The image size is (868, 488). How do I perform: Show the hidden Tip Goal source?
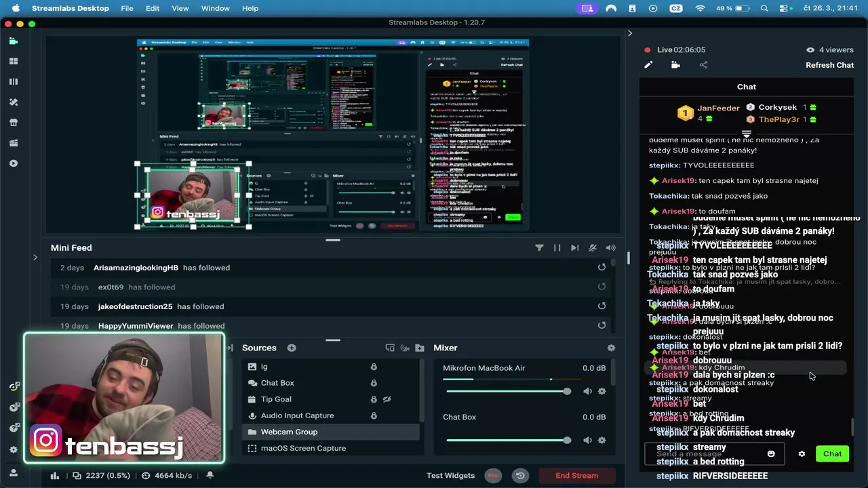pyautogui.click(x=387, y=399)
